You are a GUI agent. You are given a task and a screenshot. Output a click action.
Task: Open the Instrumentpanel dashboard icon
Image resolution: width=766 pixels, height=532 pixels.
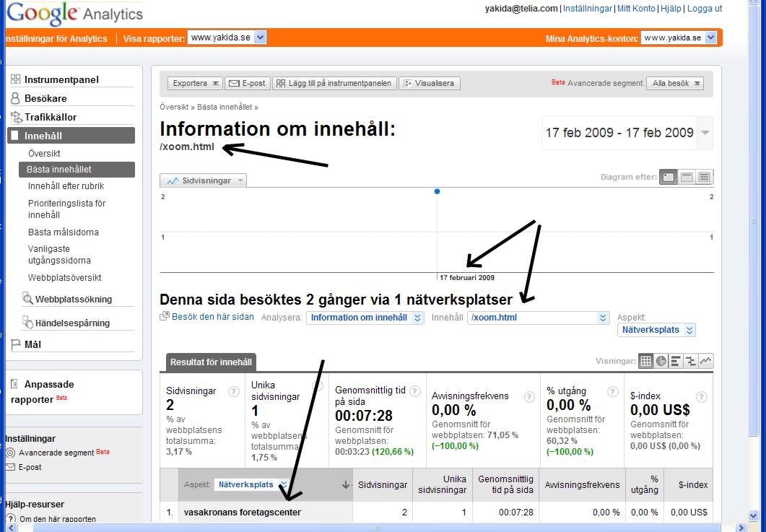[x=16, y=79]
